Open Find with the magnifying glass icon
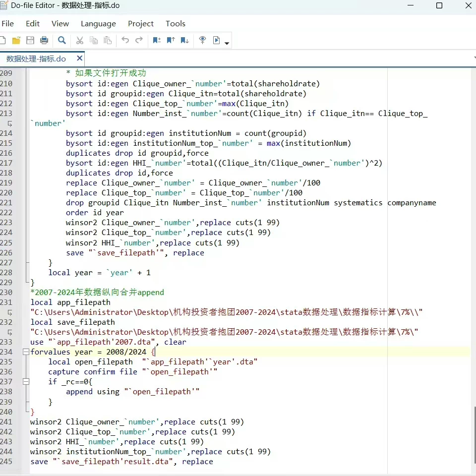Screen dimensions: 476x476 coord(62,40)
